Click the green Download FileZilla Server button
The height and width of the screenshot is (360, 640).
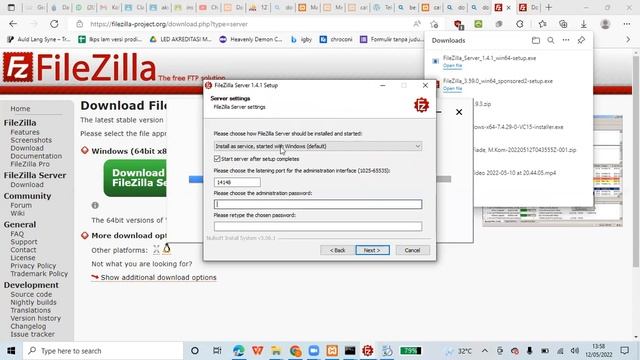(135, 178)
